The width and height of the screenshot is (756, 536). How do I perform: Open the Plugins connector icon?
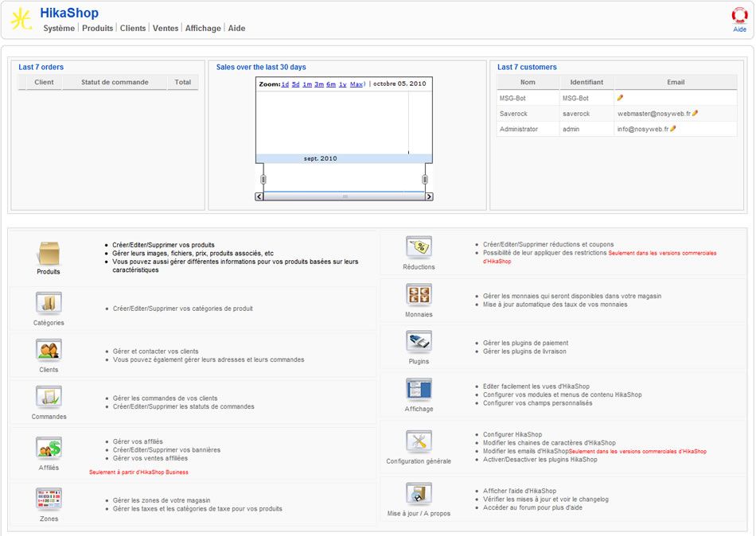click(419, 342)
